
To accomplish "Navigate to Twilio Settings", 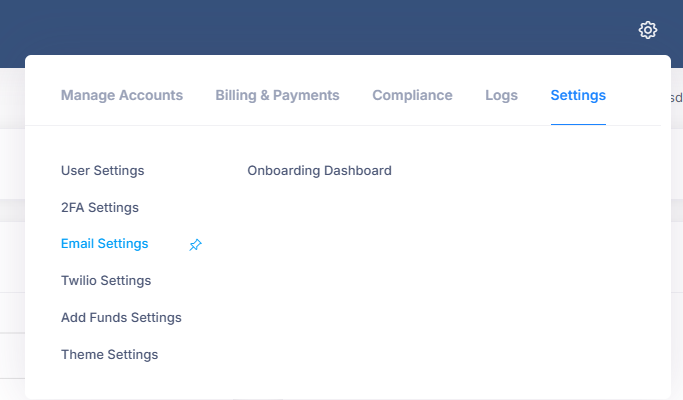I will (106, 281).
